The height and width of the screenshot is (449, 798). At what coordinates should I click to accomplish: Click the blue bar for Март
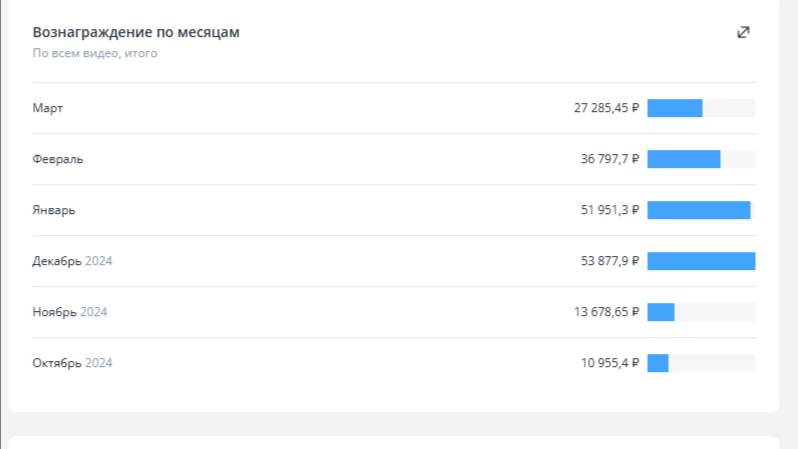tap(675, 108)
